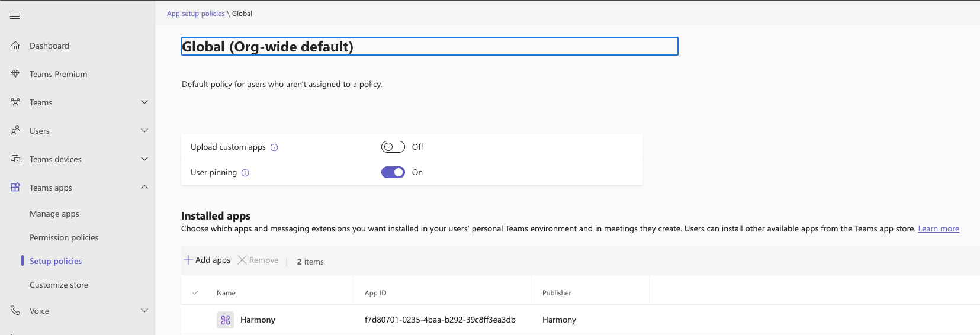Click the '2 items' count label

(310, 262)
